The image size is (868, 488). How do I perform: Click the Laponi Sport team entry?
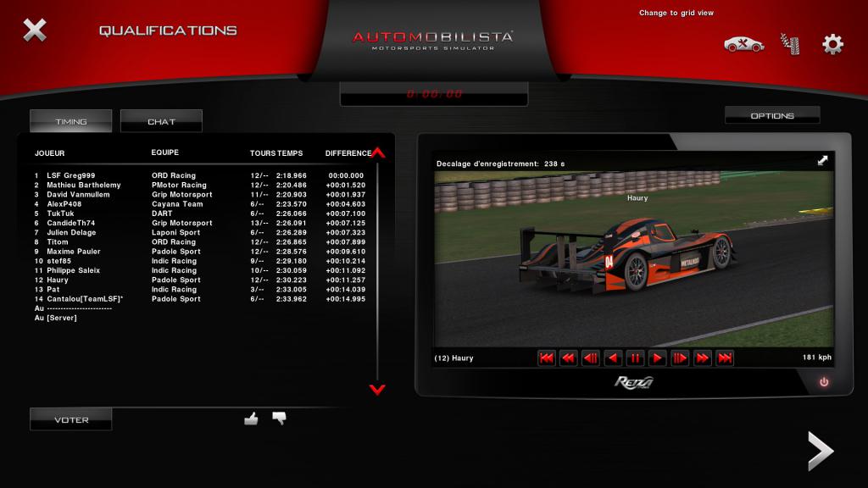tap(176, 232)
